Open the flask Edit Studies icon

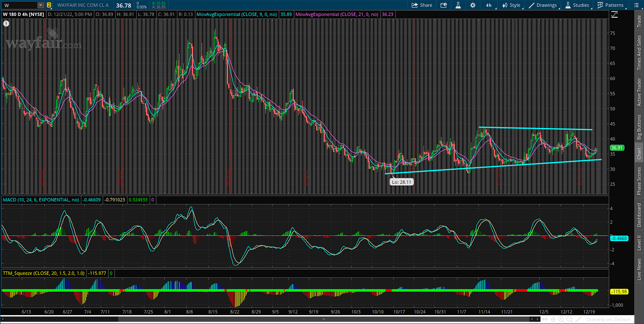coord(458,5)
